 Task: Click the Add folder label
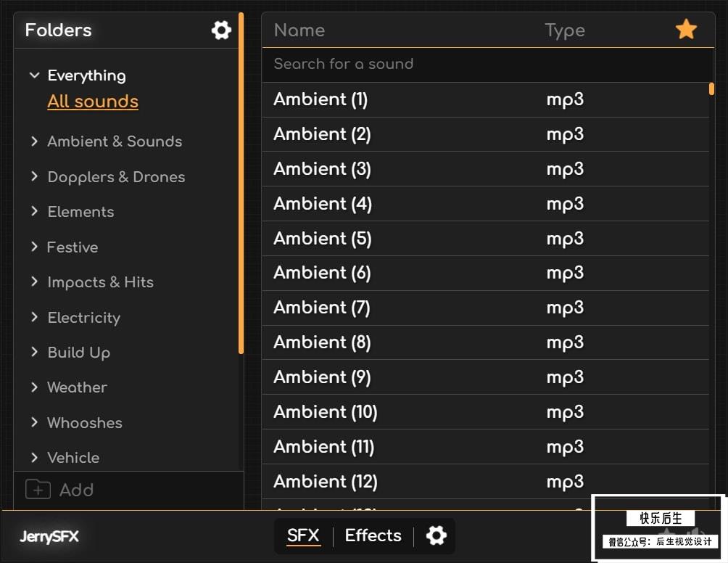[77, 490]
